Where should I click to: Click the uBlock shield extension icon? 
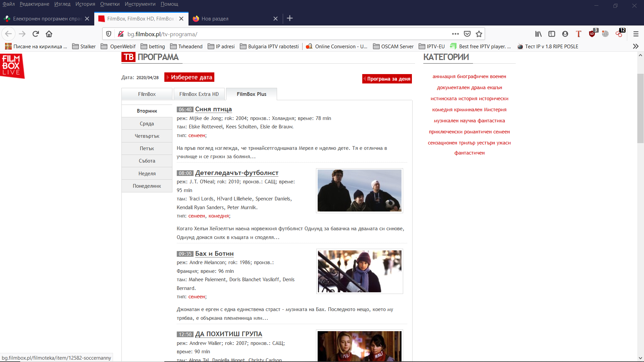tap(592, 34)
